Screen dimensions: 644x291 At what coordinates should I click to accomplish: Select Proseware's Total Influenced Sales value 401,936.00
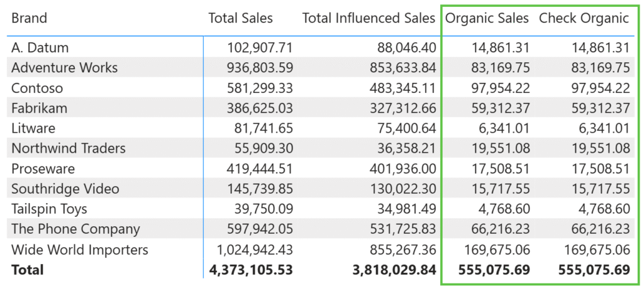[404, 169]
